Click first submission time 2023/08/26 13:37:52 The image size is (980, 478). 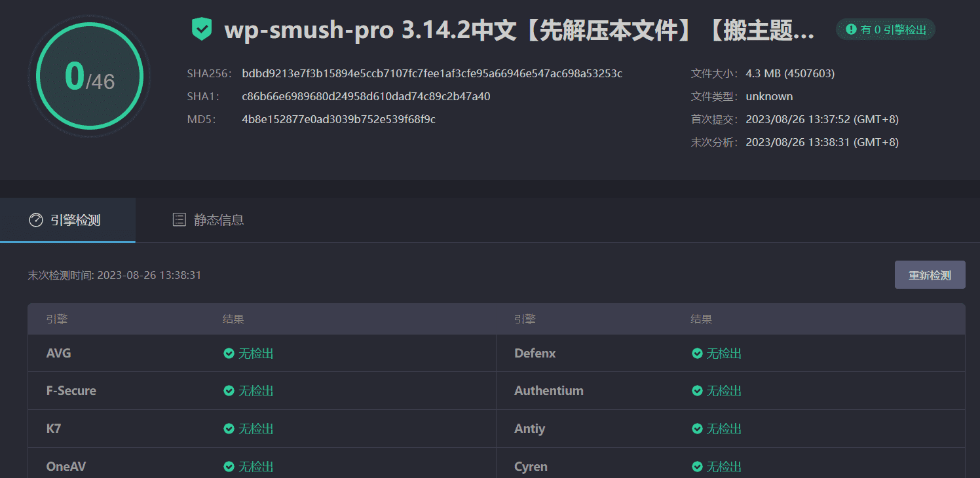(x=822, y=119)
